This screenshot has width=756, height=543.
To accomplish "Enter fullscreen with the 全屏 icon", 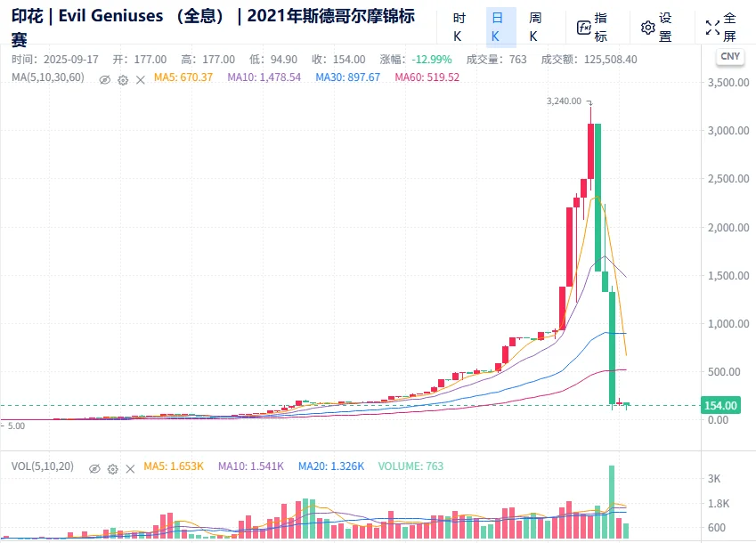I will coord(712,25).
